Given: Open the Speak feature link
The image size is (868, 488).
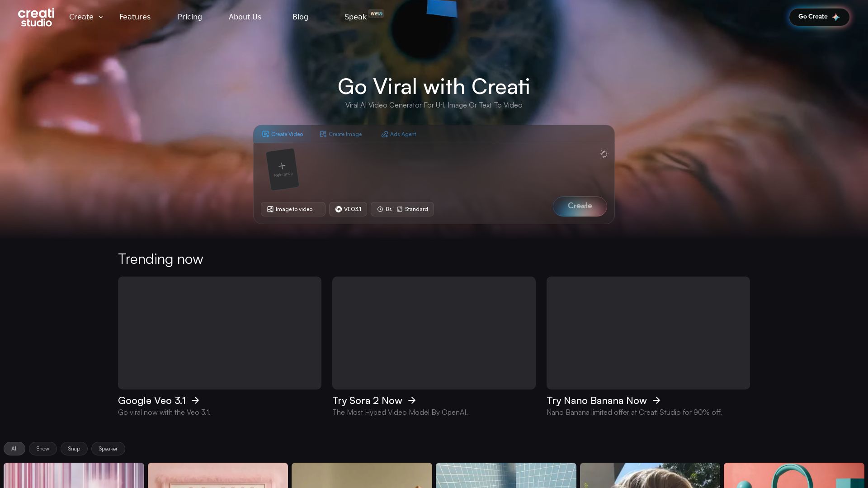Looking at the screenshot, I should (355, 17).
